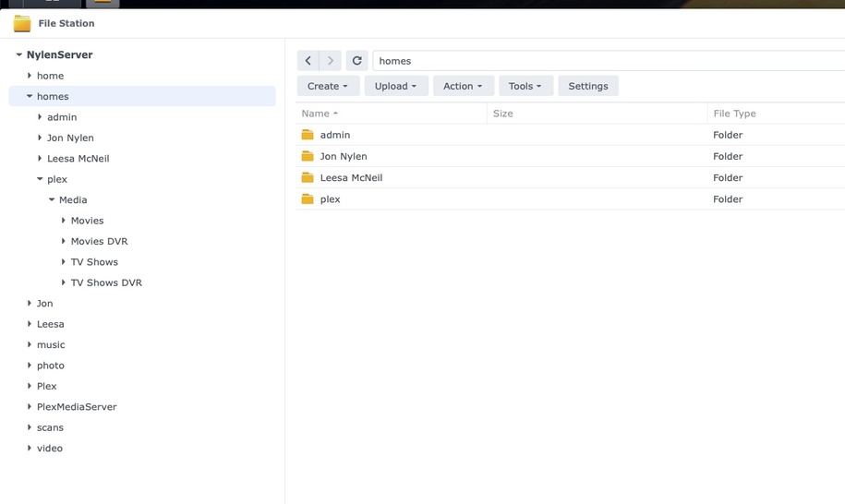This screenshot has height=504, width=845.
Task: Click the Leesa McNeil folder icon in list
Action: tap(308, 177)
